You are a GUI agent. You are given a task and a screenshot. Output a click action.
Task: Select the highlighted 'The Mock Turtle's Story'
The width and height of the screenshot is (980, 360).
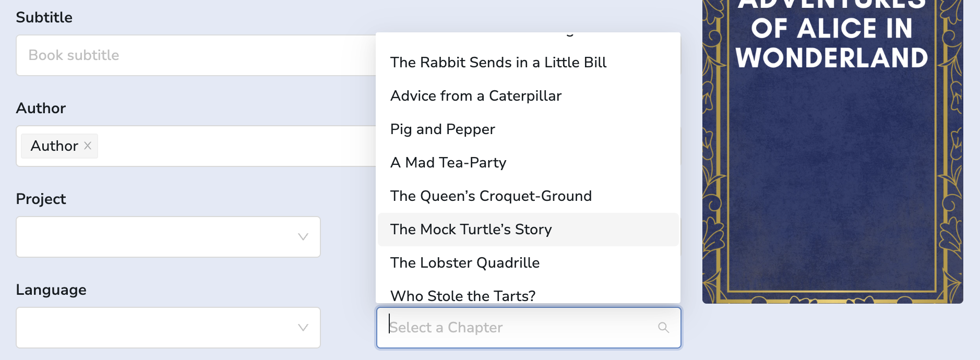pos(471,230)
